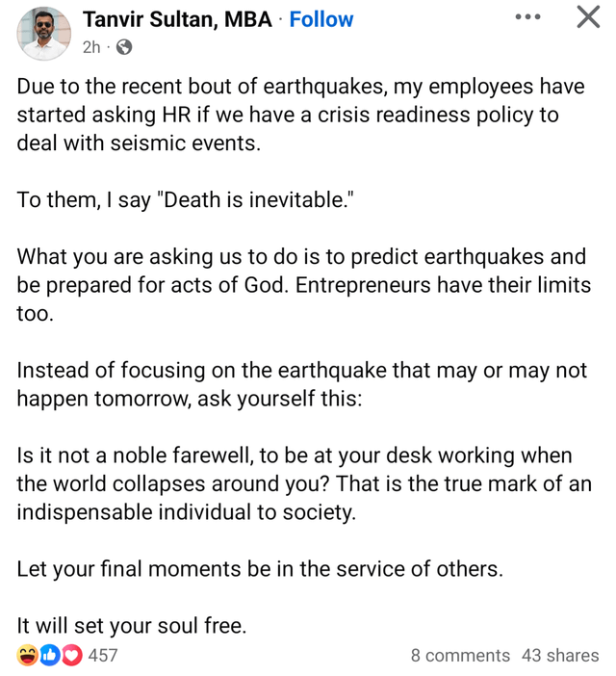This screenshot has height=676, width=616.
Task: Close the post with the X icon
Action: pyautogui.click(x=587, y=17)
